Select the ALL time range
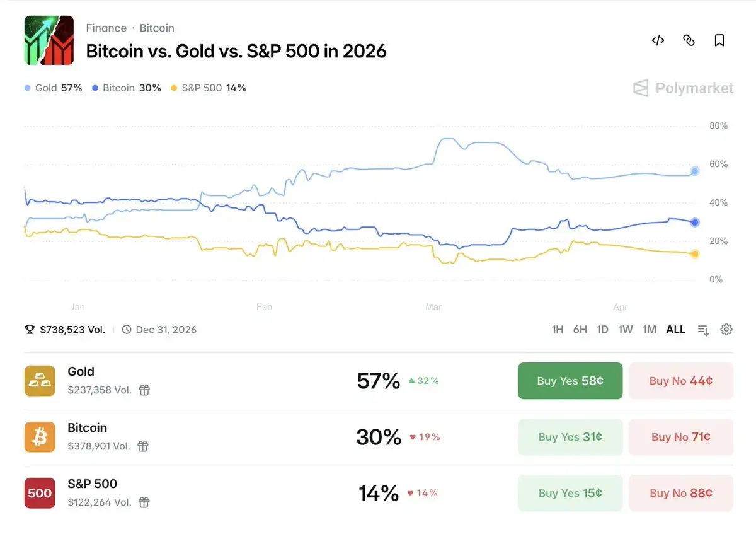This screenshot has height=539, width=756. coord(675,330)
